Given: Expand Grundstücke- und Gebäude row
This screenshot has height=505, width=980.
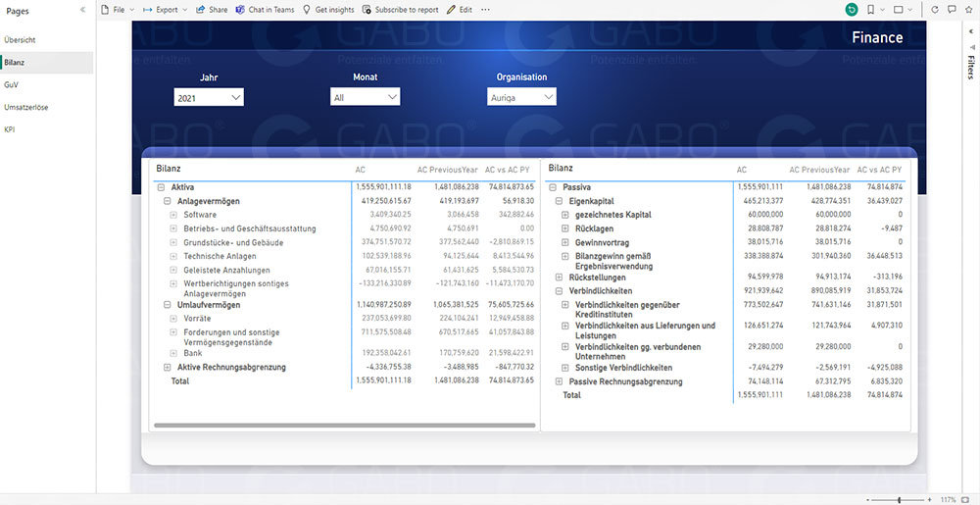Looking at the screenshot, I should (173, 242).
